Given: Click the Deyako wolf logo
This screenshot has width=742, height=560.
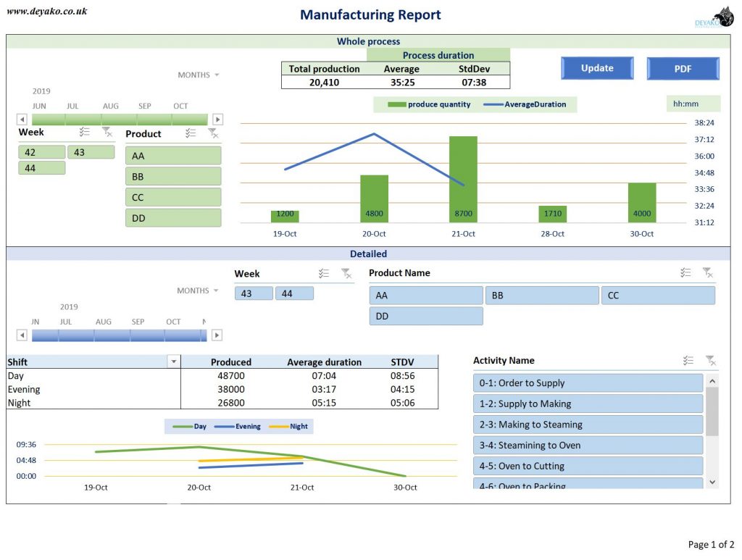Looking at the screenshot, I should pyautogui.click(x=725, y=16).
